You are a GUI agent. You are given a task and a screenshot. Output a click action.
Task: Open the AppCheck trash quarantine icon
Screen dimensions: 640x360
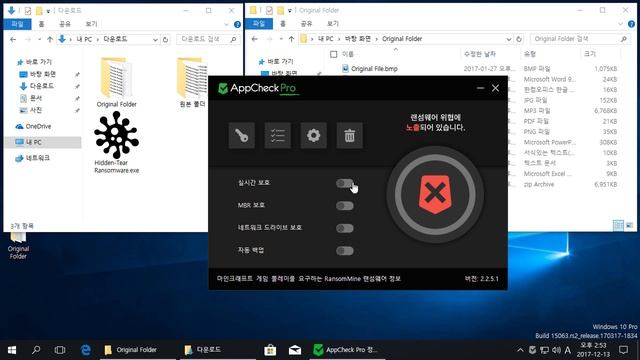(x=349, y=136)
